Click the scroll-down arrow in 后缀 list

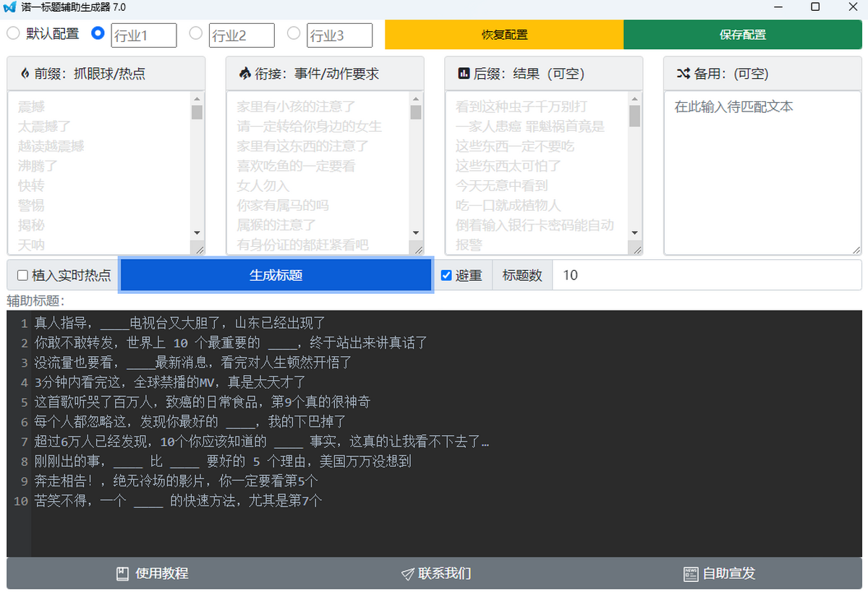click(x=634, y=232)
